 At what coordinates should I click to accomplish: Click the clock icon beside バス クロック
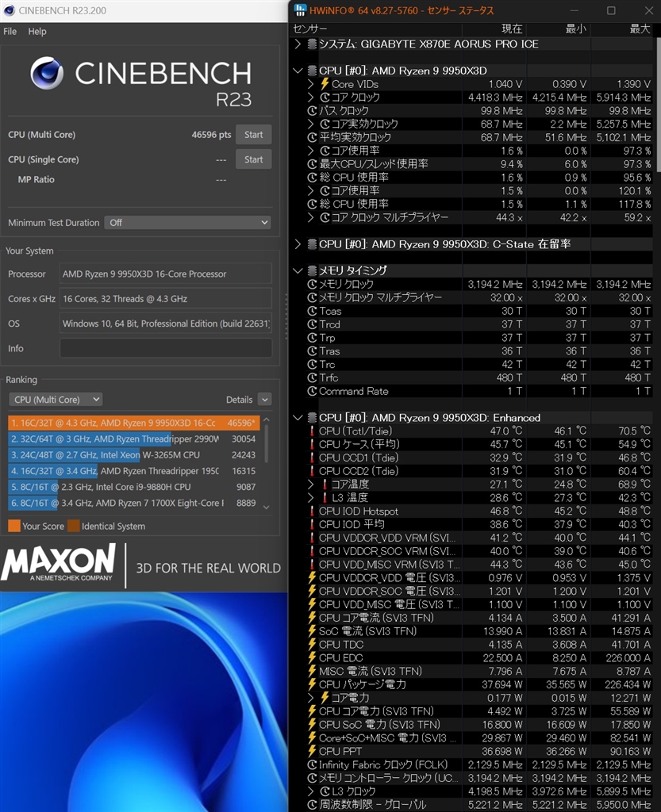coord(312,111)
